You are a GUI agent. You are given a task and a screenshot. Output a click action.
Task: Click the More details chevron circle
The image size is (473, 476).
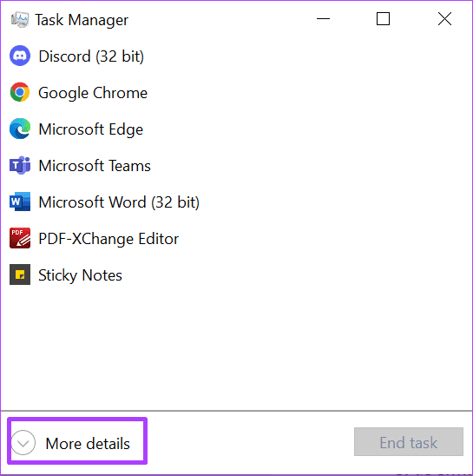coord(23,443)
